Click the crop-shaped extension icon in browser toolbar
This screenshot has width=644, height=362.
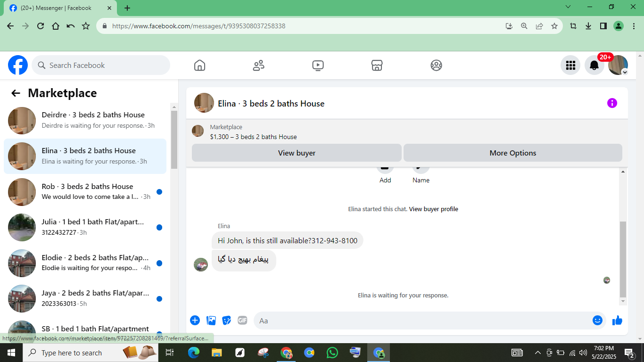(573, 26)
